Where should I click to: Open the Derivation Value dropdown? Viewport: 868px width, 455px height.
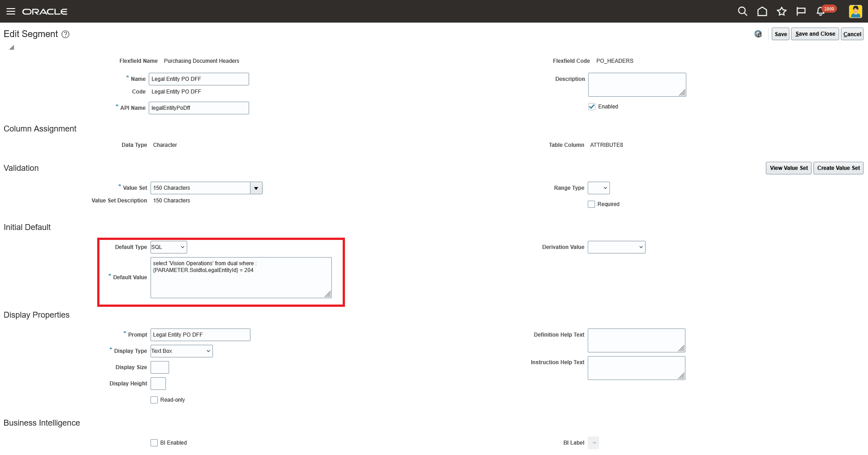pos(617,247)
